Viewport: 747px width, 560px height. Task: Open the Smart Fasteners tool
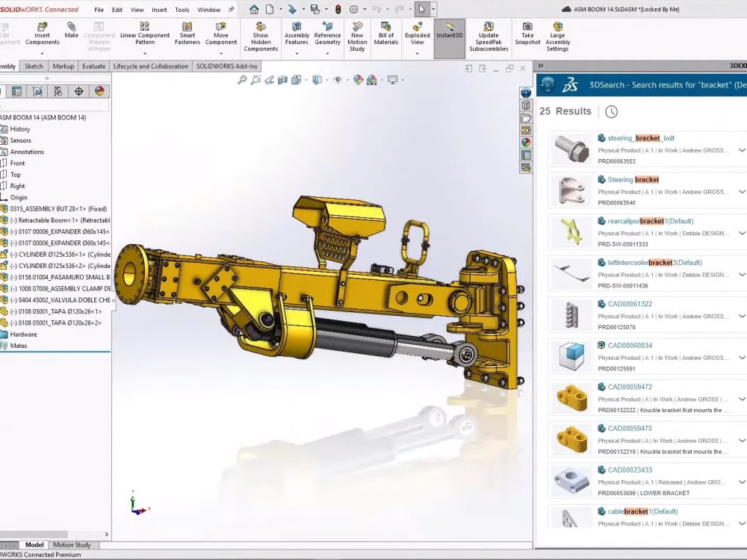tap(187, 36)
